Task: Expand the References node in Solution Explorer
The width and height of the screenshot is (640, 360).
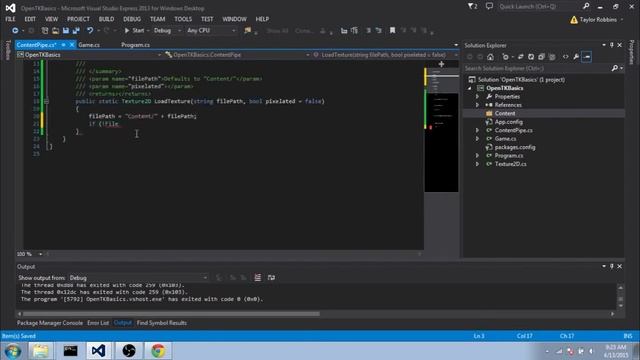Action: click(x=477, y=105)
